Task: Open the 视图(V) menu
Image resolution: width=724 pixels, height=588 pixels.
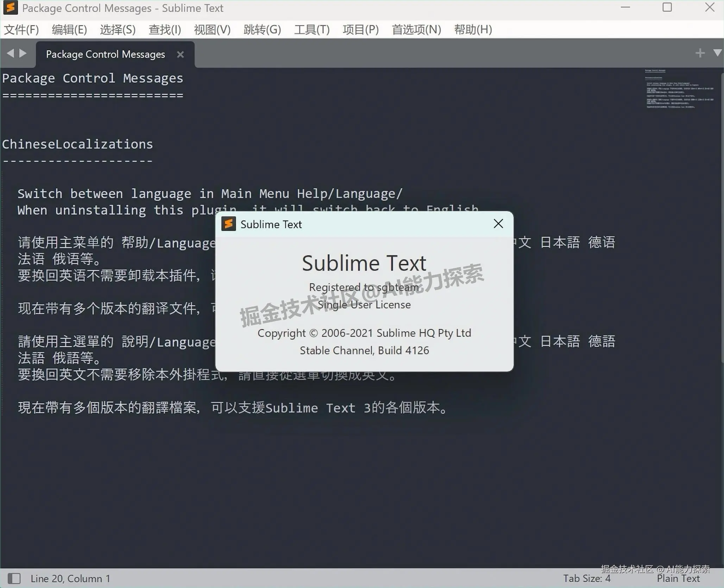Action: (x=212, y=30)
